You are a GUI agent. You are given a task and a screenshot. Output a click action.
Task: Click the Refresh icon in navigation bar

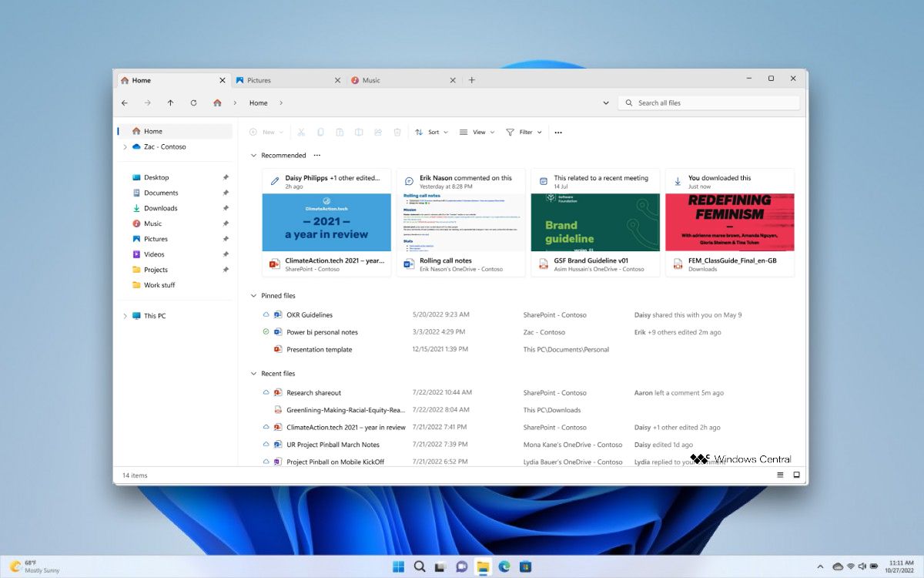coord(193,103)
